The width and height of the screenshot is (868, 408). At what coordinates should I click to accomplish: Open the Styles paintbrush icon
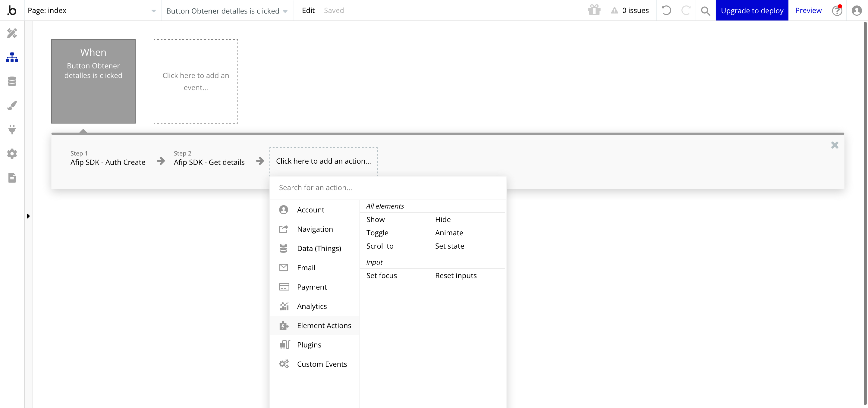(x=12, y=105)
